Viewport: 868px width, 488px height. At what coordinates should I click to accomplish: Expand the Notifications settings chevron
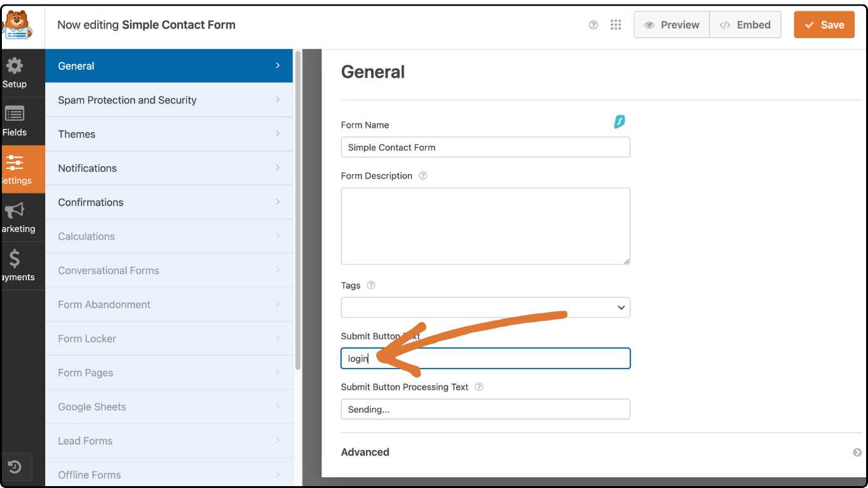point(277,168)
